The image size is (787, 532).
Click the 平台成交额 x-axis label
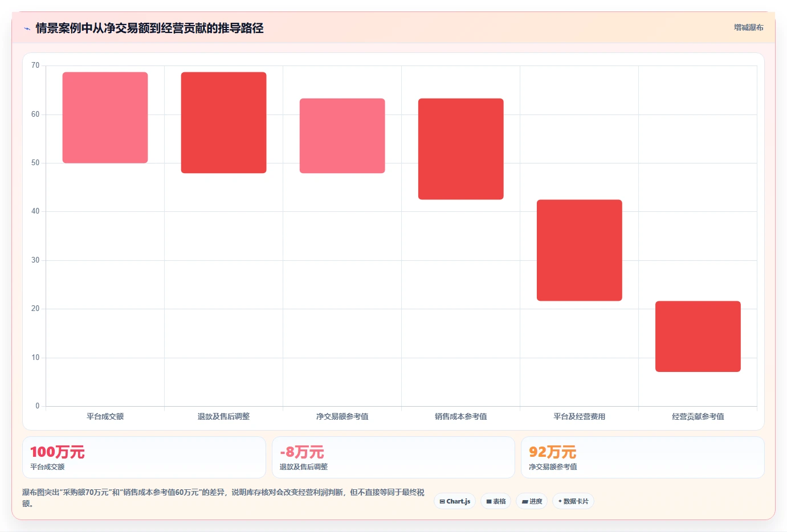(105, 416)
